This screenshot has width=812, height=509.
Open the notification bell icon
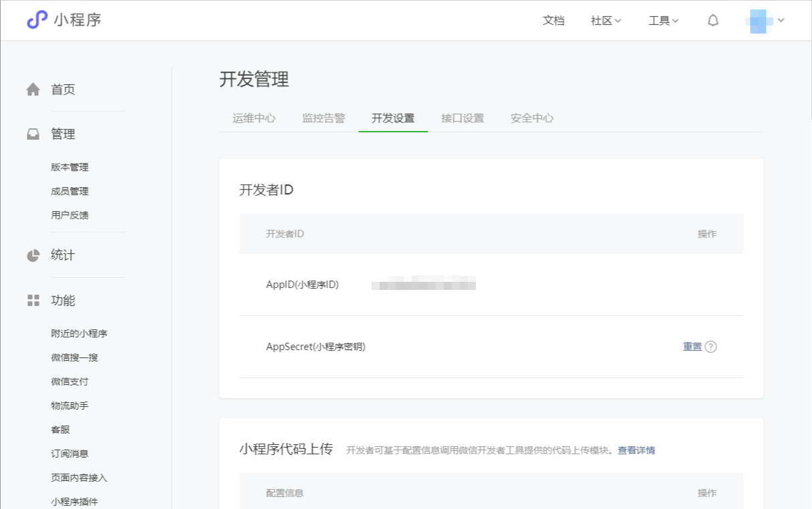(x=712, y=20)
